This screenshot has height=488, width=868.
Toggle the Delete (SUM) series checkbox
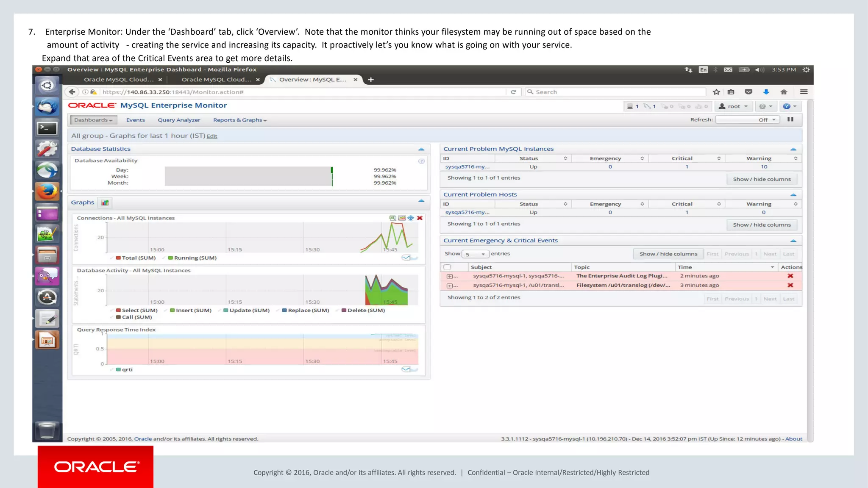coord(338,311)
